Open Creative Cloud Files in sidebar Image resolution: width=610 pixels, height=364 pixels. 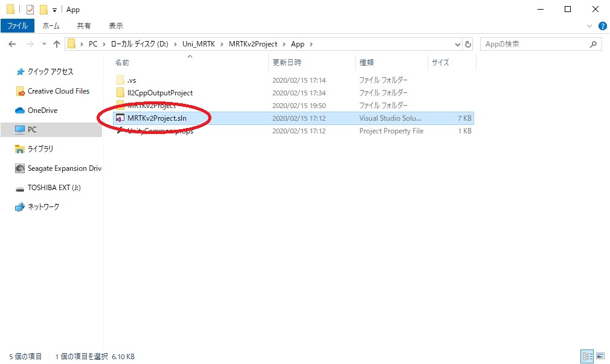click(59, 91)
